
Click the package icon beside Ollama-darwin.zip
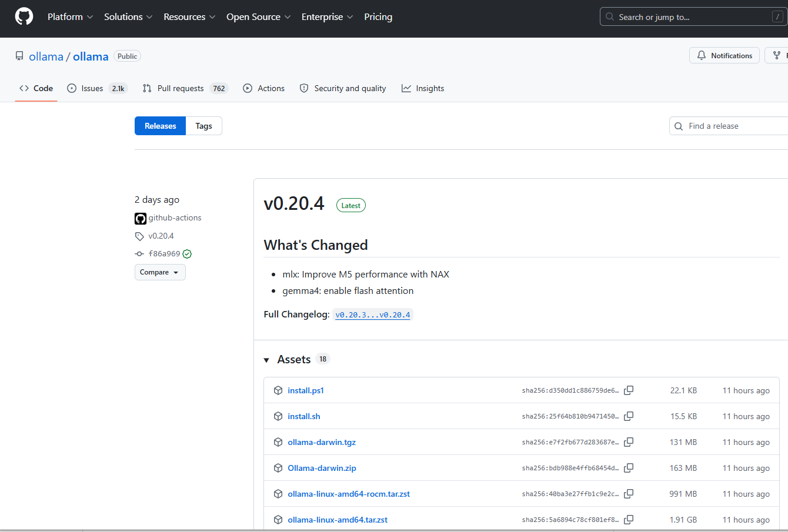click(x=278, y=468)
